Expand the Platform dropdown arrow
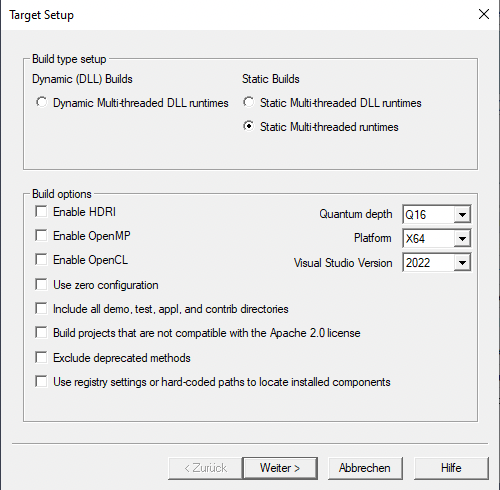500x490 pixels. click(x=462, y=238)
